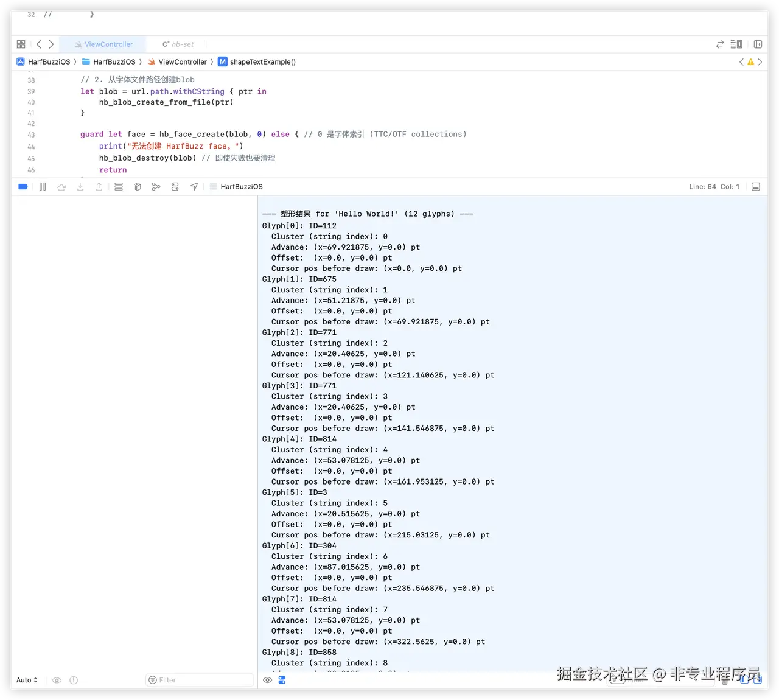Screen dimensions: 779x700
Task: Toggle the code review swap arrows
Action: [720, 44]
